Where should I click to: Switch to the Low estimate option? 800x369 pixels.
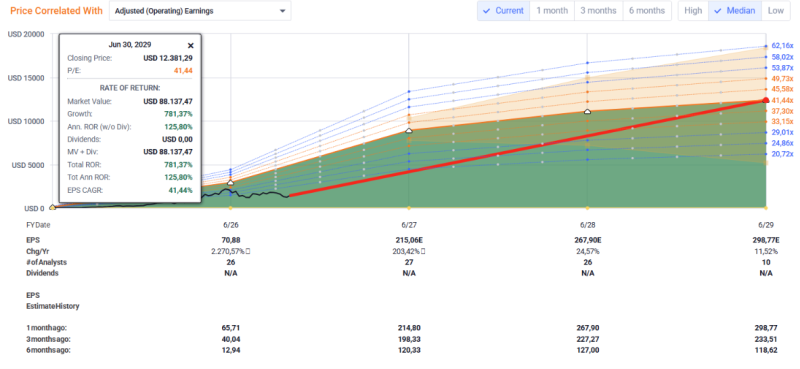click(776, 11)
